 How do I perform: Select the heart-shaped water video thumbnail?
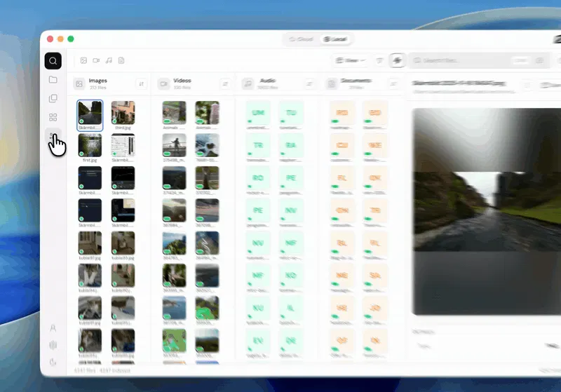(207, 145)
